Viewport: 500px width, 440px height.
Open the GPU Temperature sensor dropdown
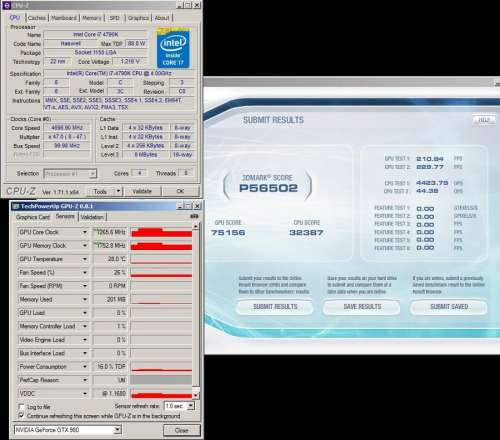tap(85, 259)
